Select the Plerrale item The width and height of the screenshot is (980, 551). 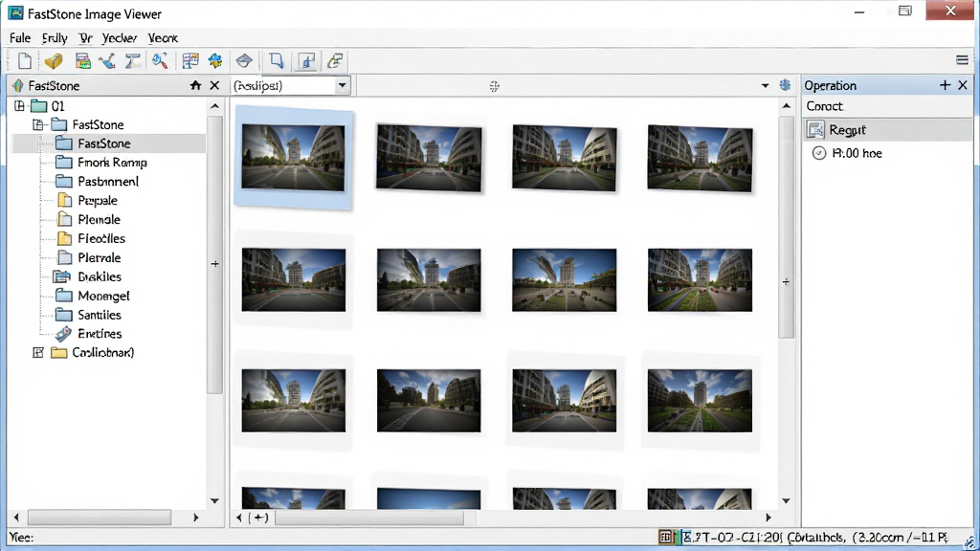click(99, 257)
